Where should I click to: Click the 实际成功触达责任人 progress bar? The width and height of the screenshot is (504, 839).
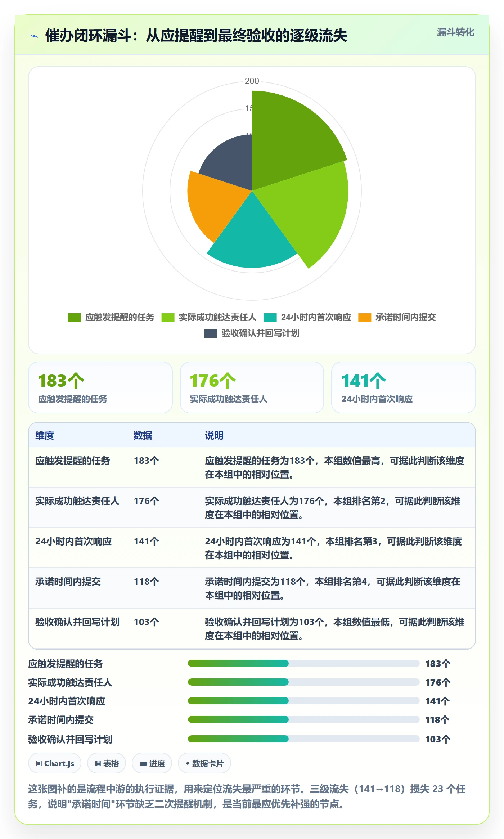[303, 682]
